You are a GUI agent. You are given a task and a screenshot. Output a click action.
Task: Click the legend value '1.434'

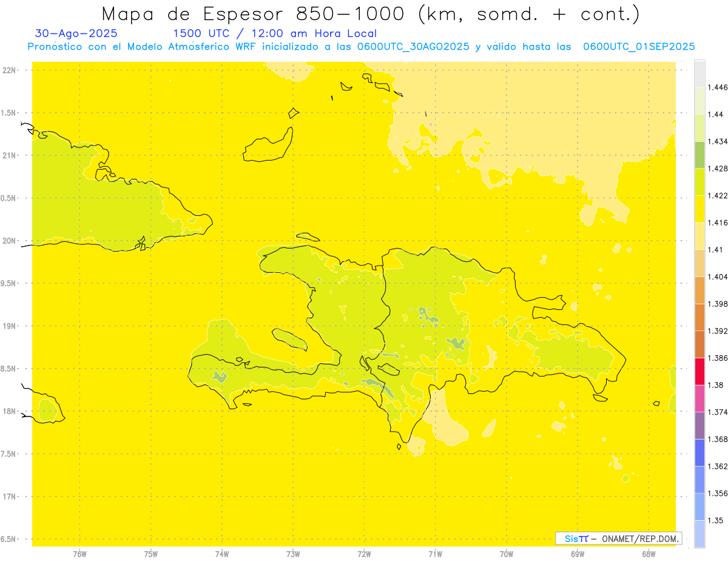pyautogui.click(x=718, y=141)
